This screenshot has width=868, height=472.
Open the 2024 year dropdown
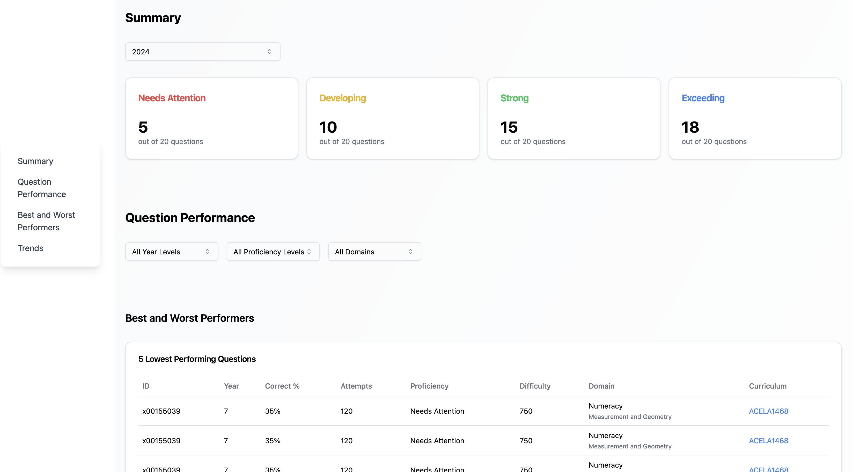click(203, 52)
